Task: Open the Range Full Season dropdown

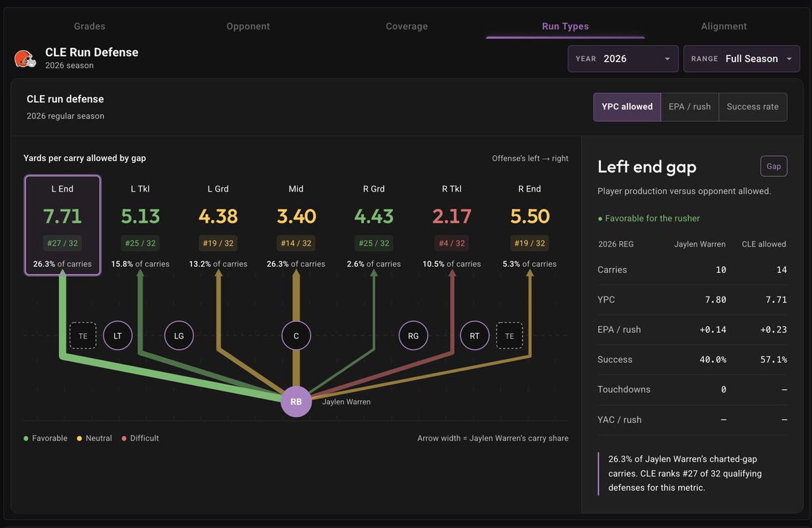Action: pos(742,59)
